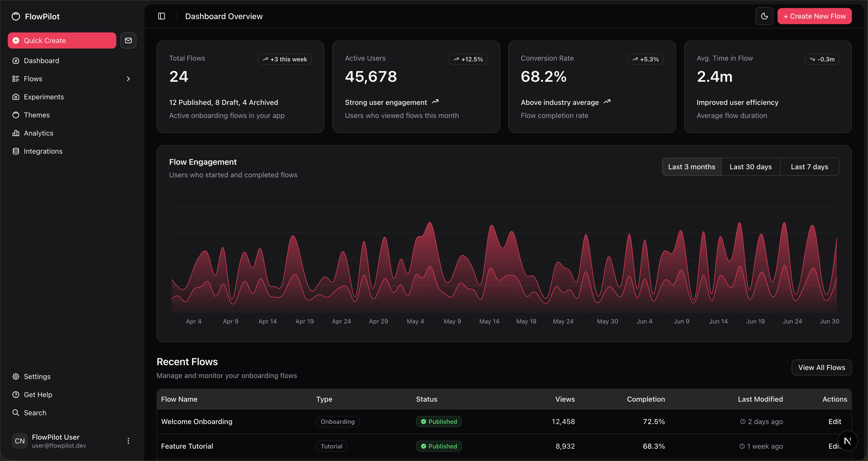Viewport: 868px width, 461px height.
Task: Click Create New Flow button
Action: click(814, 16)
